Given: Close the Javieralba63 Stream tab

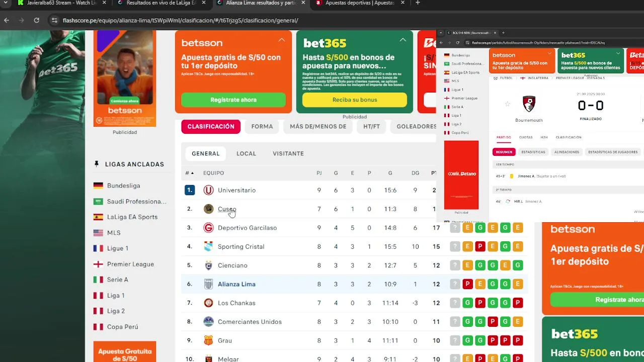Looking at the screenshot, I should point(104,3).
